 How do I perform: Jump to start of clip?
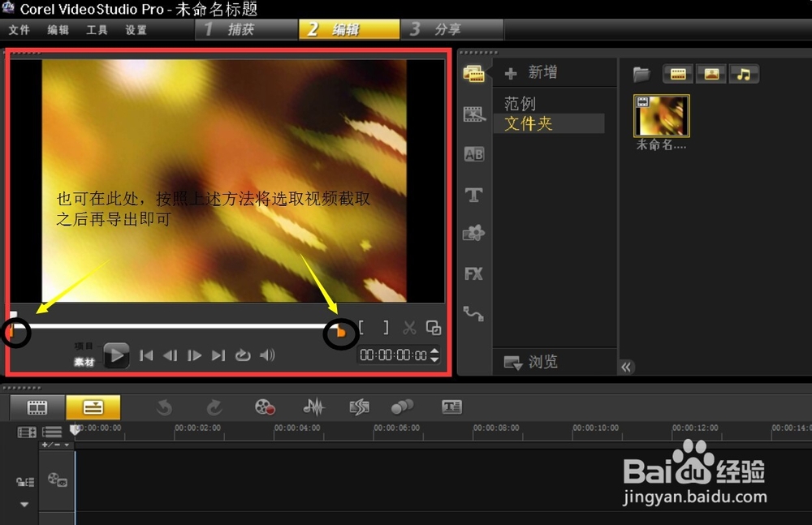146,355
